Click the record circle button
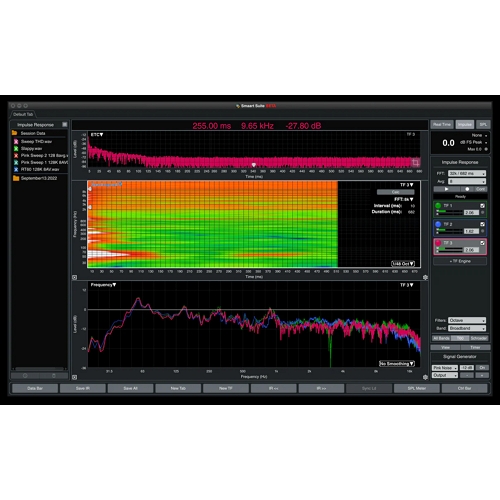Viewport: 500px width, 500px height. click(467, 189)
